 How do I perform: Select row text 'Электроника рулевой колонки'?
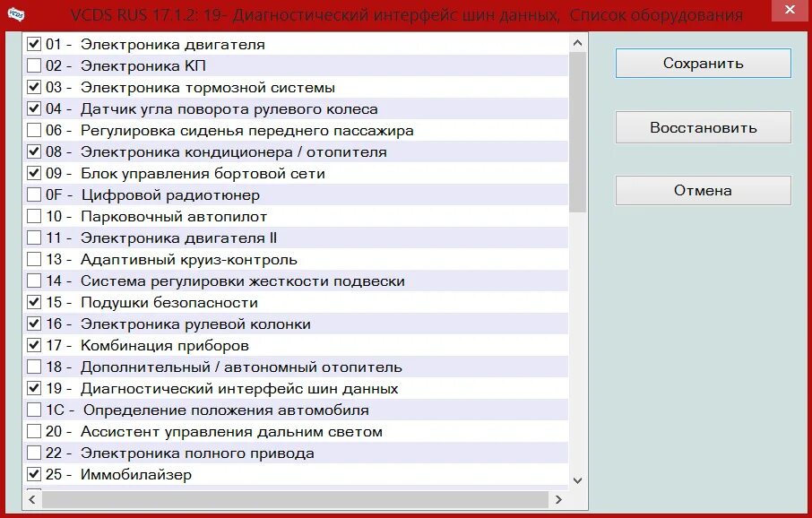pos(195,324)
